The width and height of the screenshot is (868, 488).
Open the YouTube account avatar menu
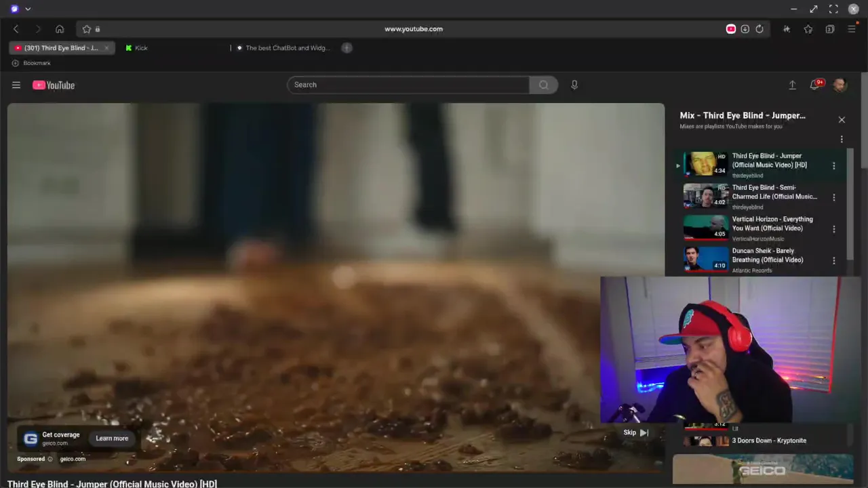pyautogui.click(x=840, y=85)
